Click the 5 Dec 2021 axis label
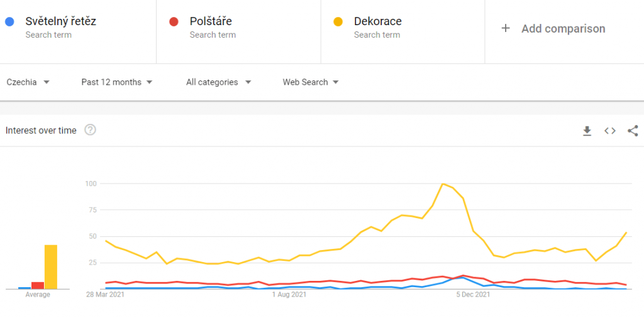The height and width of the screenshot is (318, 644). pos(472,293)
